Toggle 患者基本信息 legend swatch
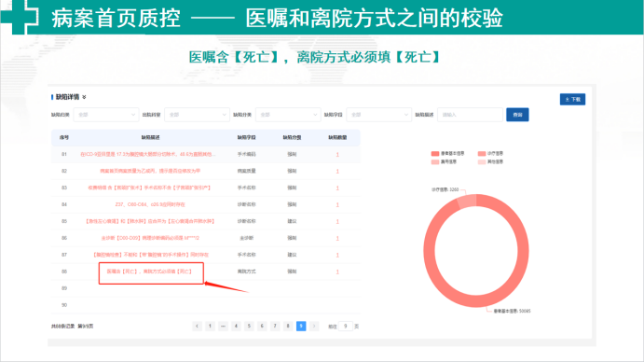 435,153
